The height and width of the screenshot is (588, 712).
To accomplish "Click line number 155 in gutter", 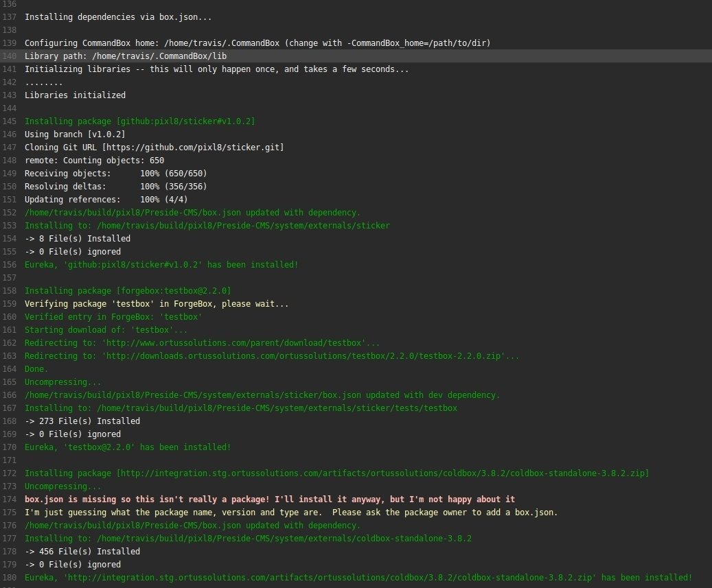I will (x=9, y=252).
